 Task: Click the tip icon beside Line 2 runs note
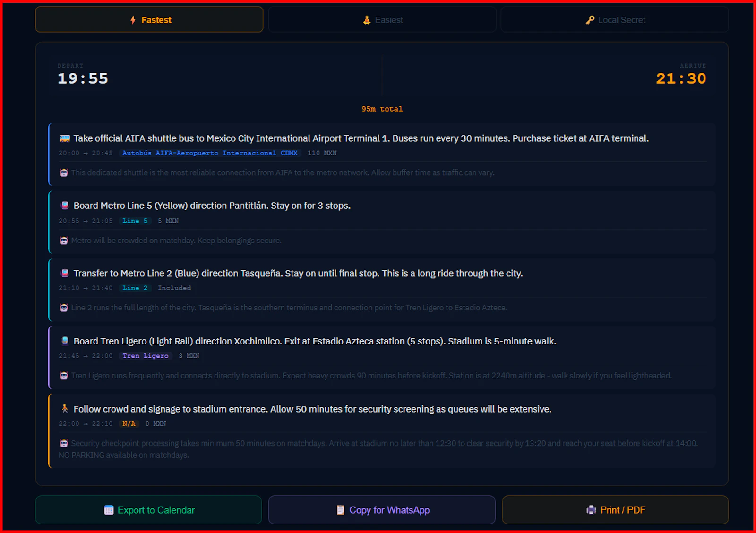(64, 308)
